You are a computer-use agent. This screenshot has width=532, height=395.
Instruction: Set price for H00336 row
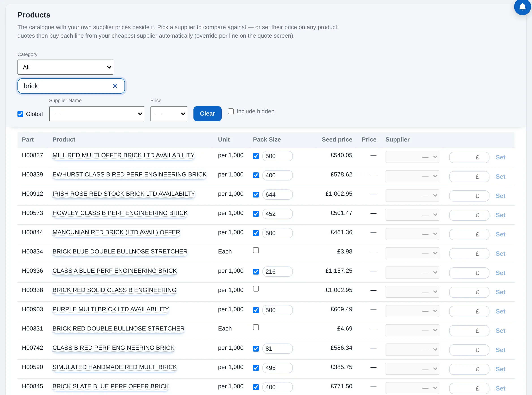pyautogui.click(x=500, y=273)
